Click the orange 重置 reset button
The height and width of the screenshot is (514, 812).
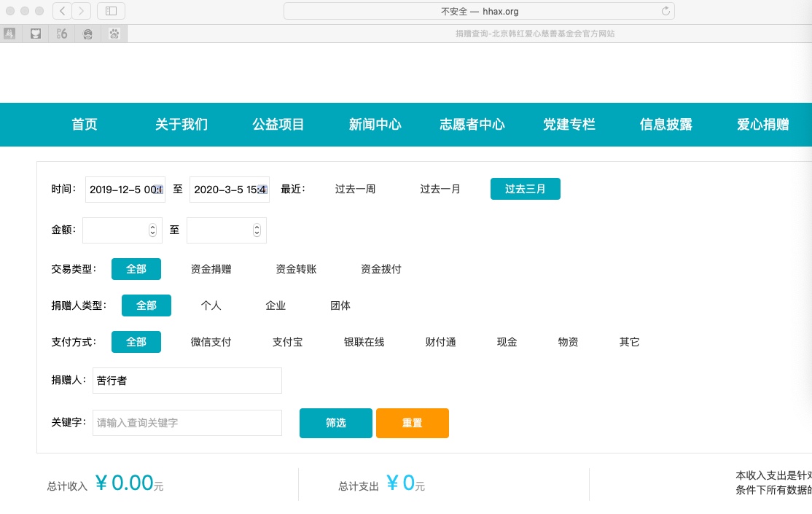pos(412,423)
